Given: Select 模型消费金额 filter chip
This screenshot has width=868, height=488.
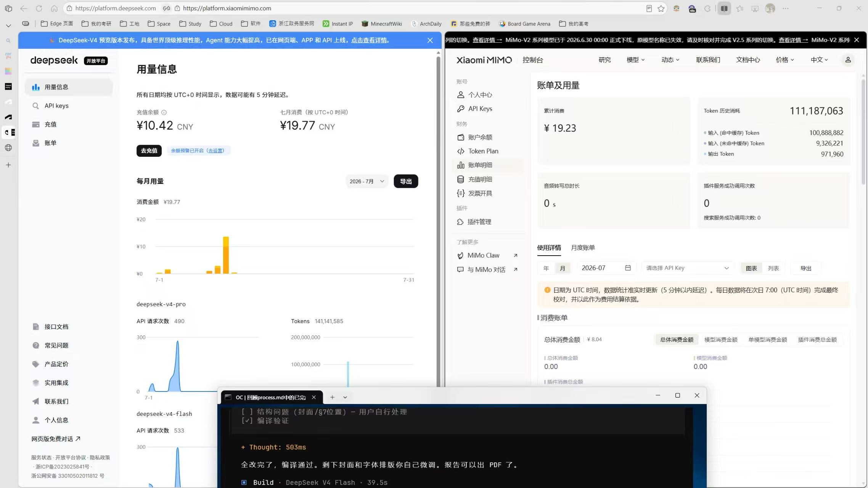Looking at the screenshot, I should pos(721,340).
